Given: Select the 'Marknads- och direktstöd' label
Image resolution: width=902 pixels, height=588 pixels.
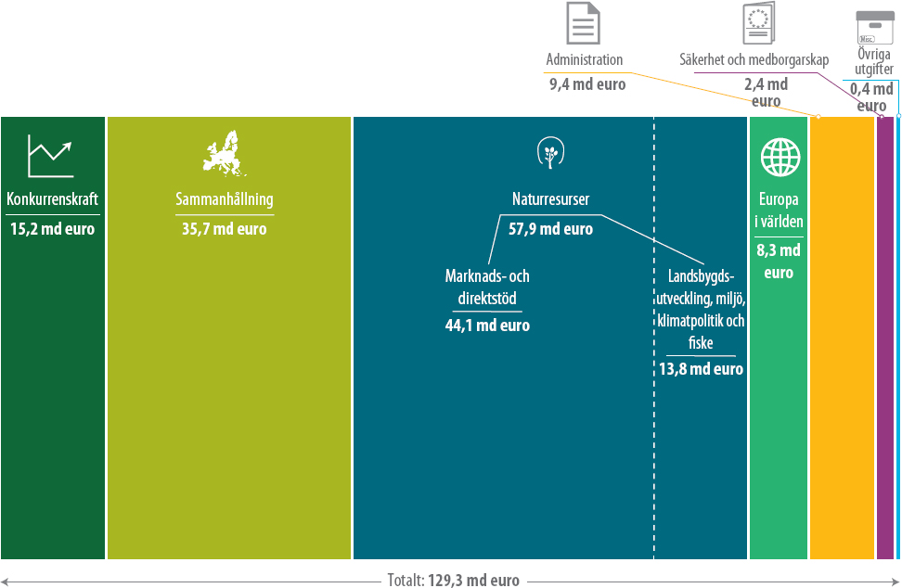Looking at the screenshot, I should (x=487, y=287).
